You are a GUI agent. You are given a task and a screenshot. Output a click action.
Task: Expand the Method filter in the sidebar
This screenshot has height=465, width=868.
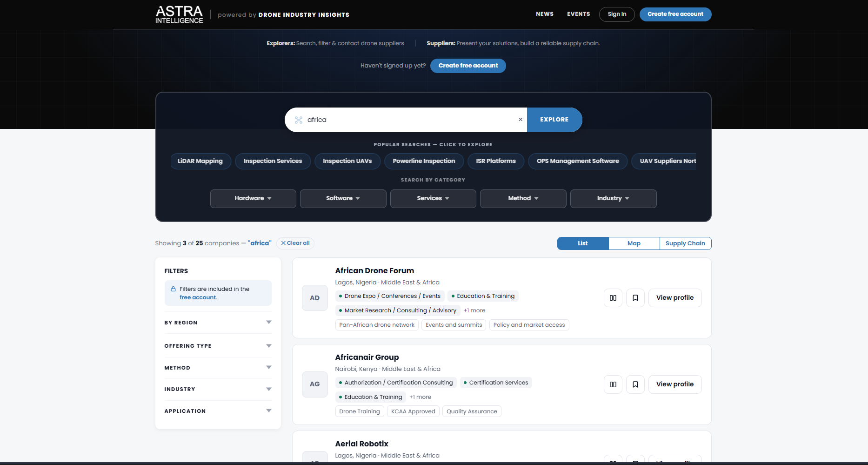[218, 368]
